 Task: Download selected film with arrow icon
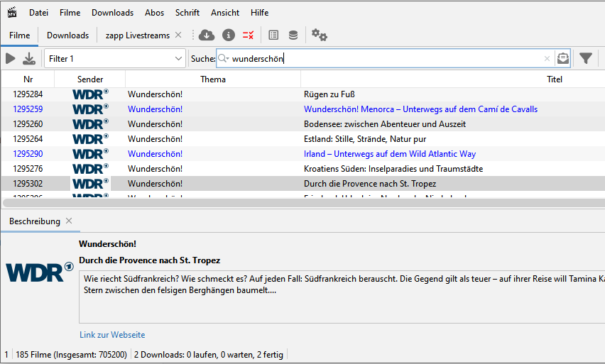point(29,59)
